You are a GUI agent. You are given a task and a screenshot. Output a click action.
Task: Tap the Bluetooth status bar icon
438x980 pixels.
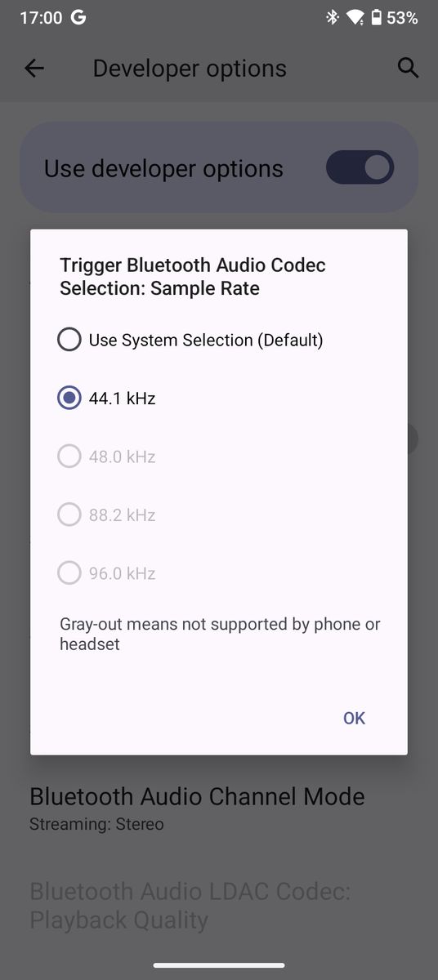333,17
